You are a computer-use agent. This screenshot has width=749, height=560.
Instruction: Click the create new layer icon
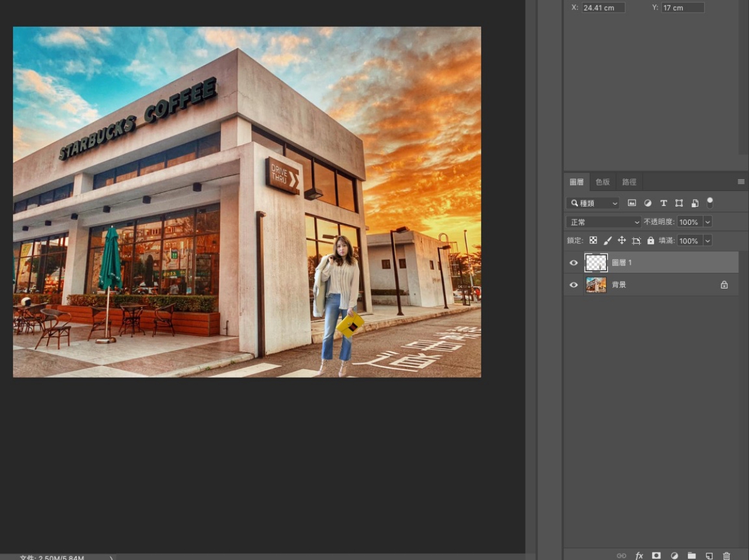coord(709,555)
